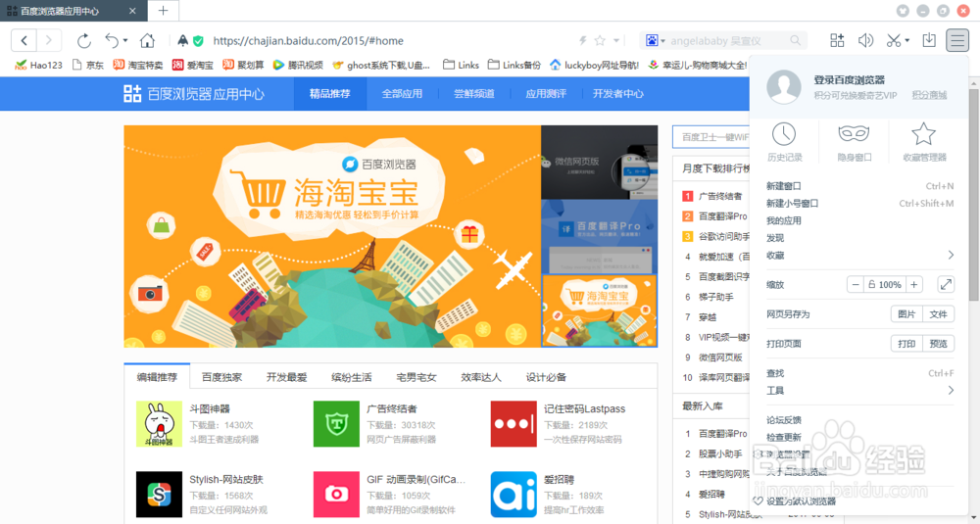This screenshot has width=980, height=524.
Task: Click the undo closed tab arrow icon
Action: pyautogui.click(x=112, y=41)
